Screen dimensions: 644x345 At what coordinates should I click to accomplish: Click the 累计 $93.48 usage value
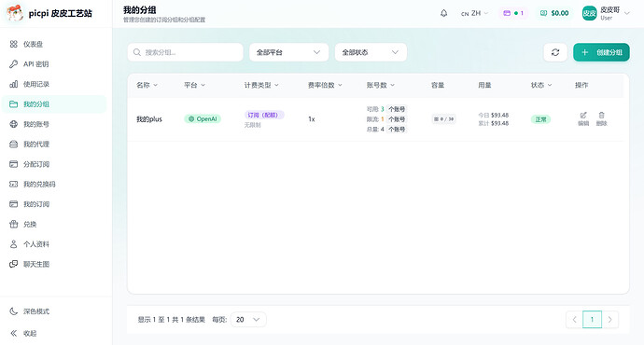point(494,123)
